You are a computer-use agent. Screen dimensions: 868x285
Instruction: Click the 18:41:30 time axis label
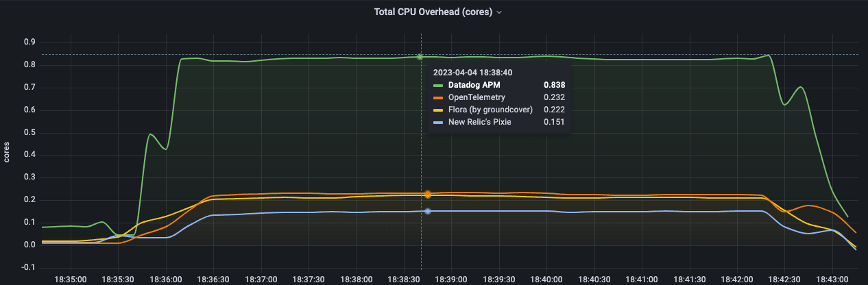coord(689,280)
